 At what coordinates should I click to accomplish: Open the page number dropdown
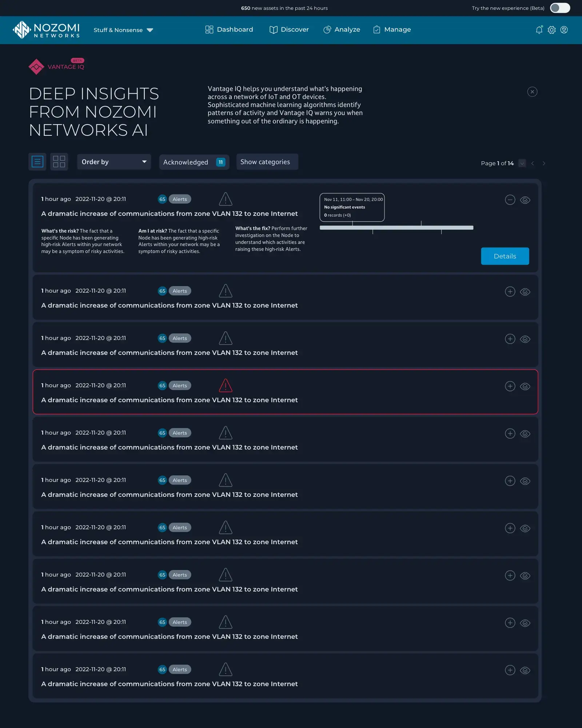click(522, 163)
